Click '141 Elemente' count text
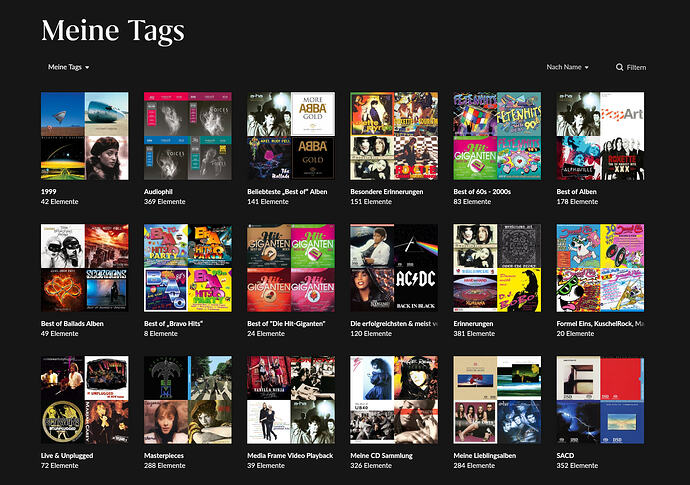Image resolution: width=690 pixels, height=485 pixels. tap(268, 202)
